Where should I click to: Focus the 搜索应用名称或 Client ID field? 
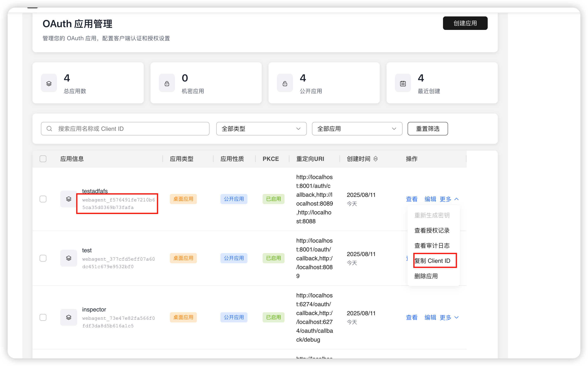click(125, 128)
